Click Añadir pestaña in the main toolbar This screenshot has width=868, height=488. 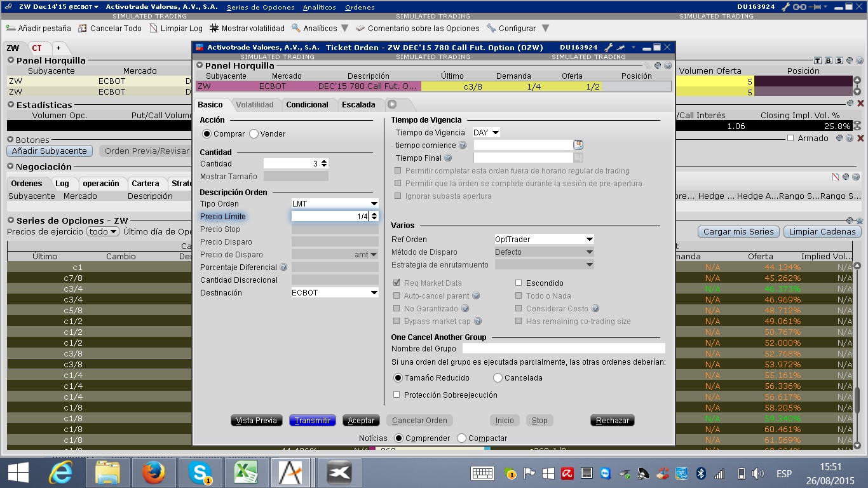[39, 29]
